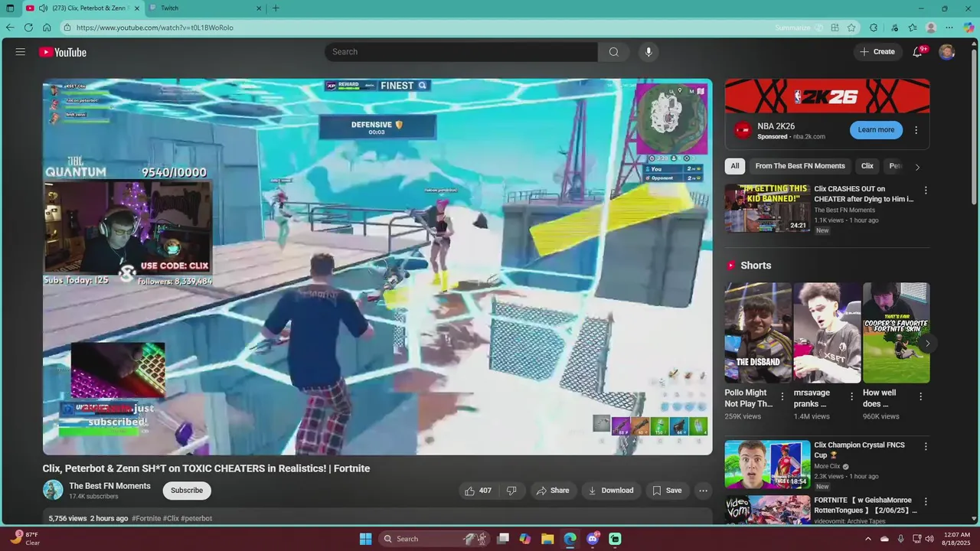Open the NBA 2K26 ad banner
The height and width of the screenshot is (551, 980).
(827, 96)
